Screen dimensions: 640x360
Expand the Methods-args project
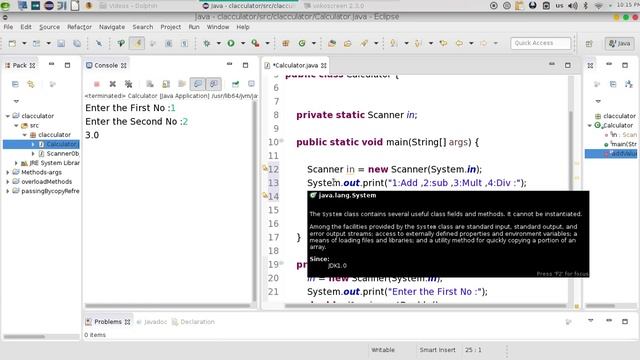pyautogui.click(x=8, y=172)
